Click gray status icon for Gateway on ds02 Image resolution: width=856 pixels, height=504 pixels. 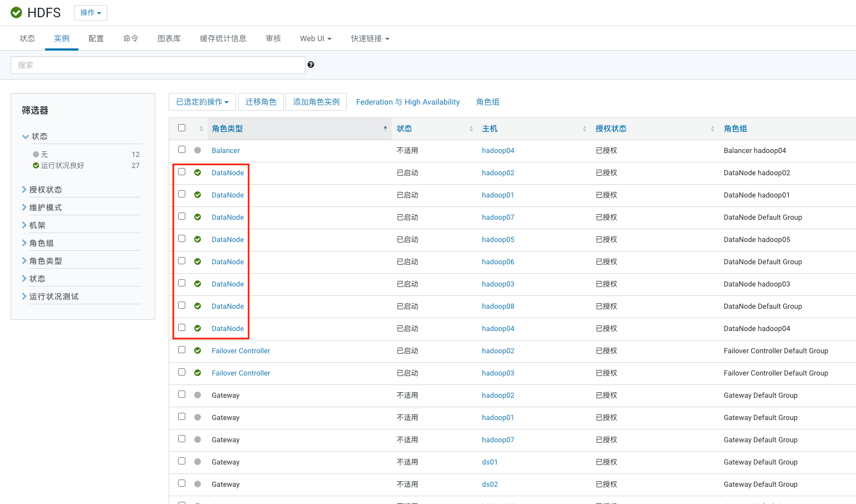[198, 484]
